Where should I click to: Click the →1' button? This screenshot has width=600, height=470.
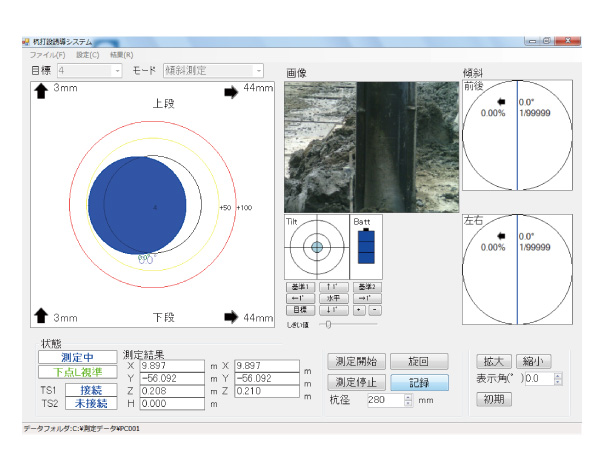point(367,299)
